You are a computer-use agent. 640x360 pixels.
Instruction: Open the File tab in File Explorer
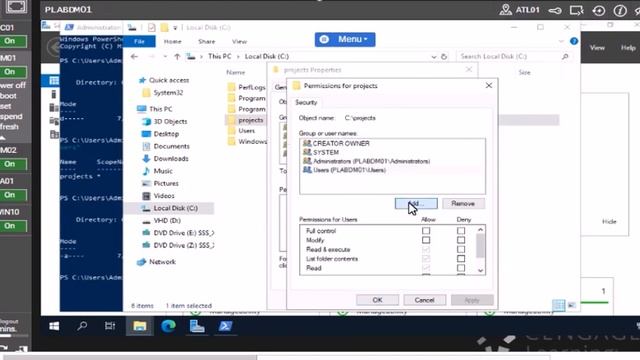(139, 42)
